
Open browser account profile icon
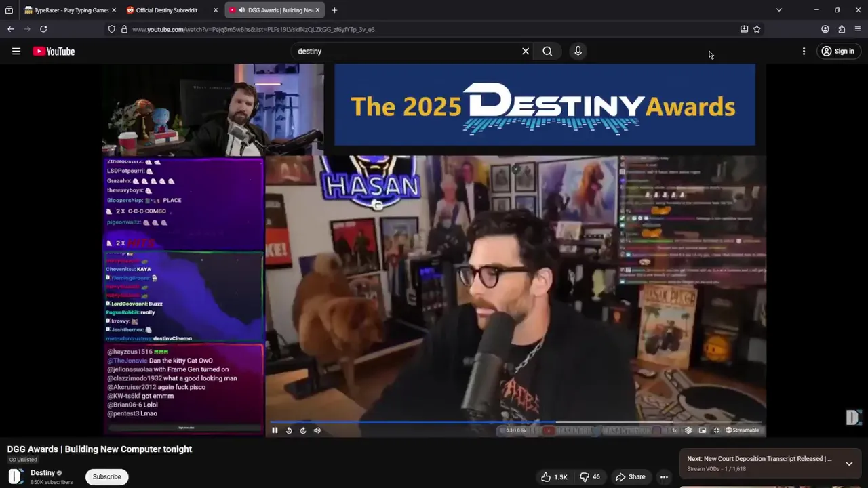[825, 29]
